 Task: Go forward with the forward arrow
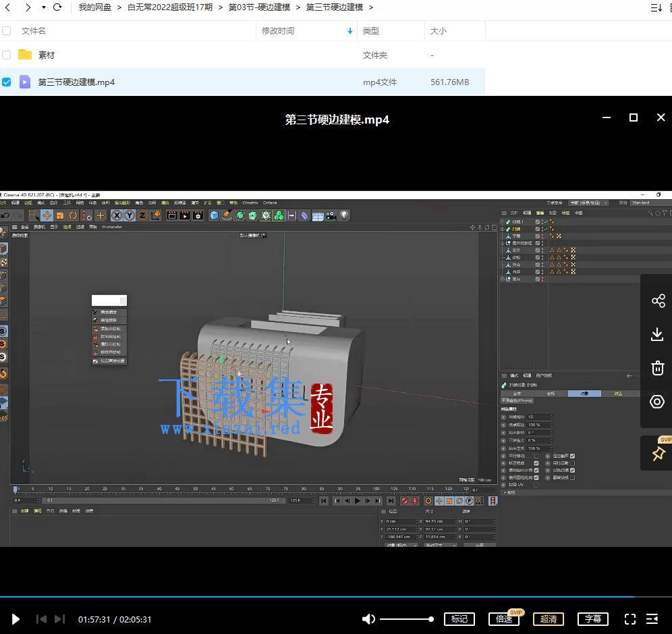click(28, 7)
